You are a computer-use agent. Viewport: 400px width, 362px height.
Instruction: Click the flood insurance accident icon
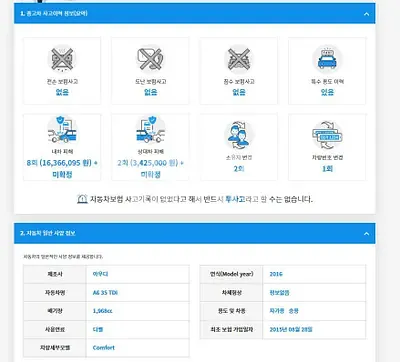[239, 59]
